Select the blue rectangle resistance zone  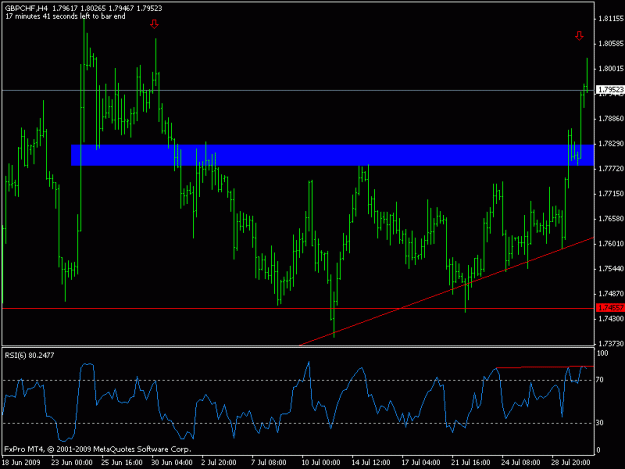[332, 155]
